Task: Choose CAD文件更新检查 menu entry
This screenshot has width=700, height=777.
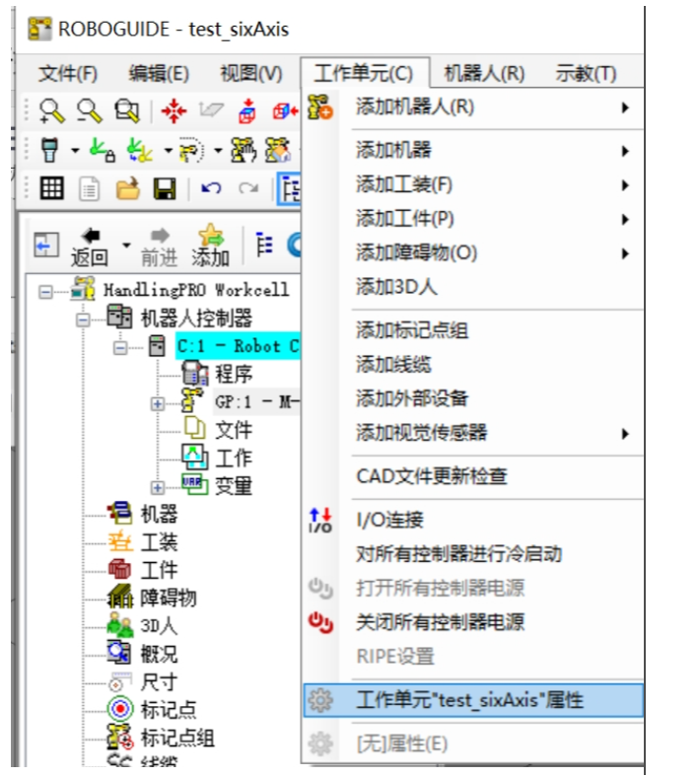Action: coord(473,476)
